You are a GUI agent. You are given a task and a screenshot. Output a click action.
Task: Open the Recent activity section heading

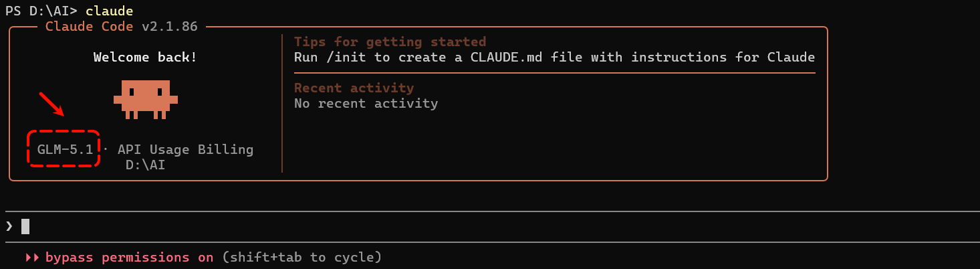pos(354,88)
